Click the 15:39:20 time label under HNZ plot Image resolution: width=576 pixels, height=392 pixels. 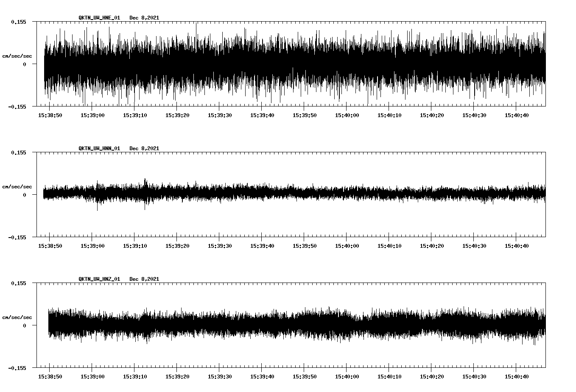click(177, 377)
